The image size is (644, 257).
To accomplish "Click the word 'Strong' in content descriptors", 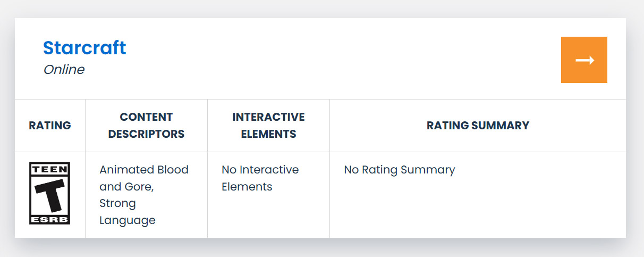I will pyautogui.click(x=117, y=204).
